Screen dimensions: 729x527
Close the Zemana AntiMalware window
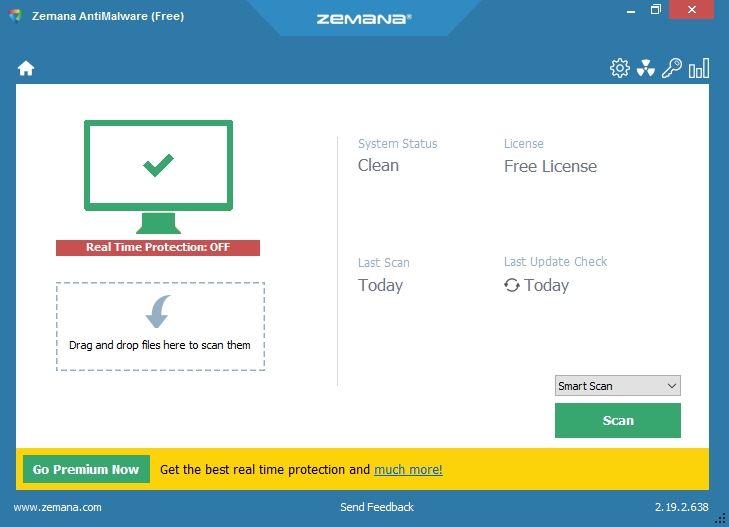coord(691,9)
